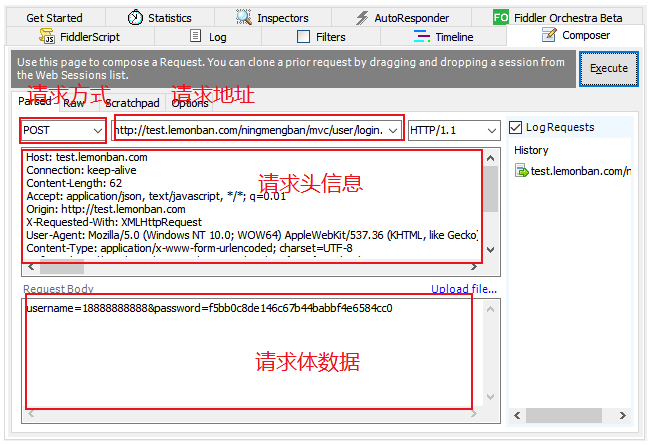Viewport: 651px width, 445px height.
Task: Switch to the Timeline tab
Action: pyautogui.click(x=443, y=37)
